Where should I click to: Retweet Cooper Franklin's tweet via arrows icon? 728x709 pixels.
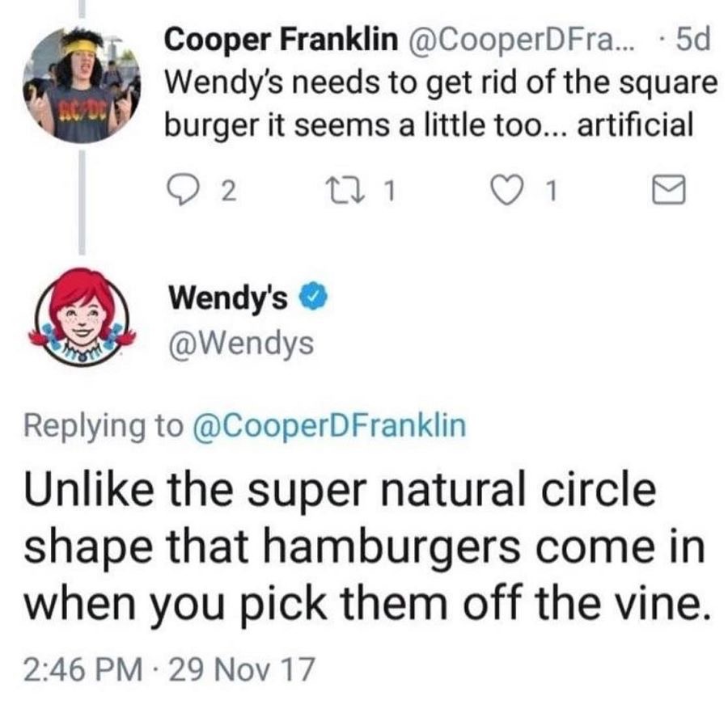(x=341, y=191)
